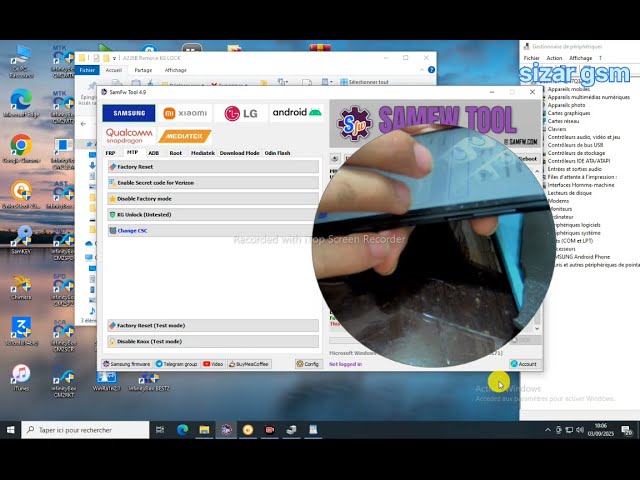Click Enable Secret code for Verizon
Viewport: 640px width, 480px height.
(x=213, y=182)
